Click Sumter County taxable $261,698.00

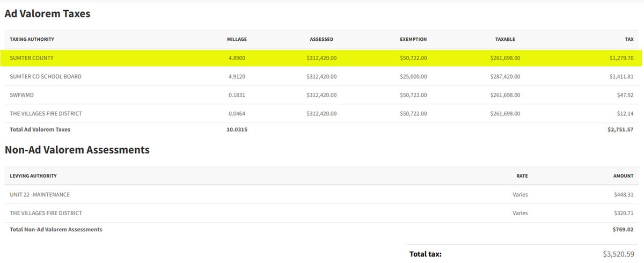pos(505,58)
